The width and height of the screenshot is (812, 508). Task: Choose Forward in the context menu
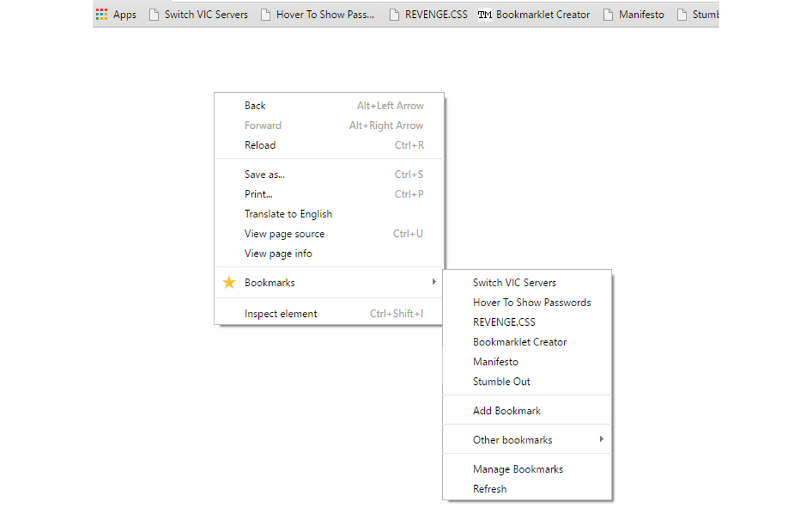click(x=329, y=125)
